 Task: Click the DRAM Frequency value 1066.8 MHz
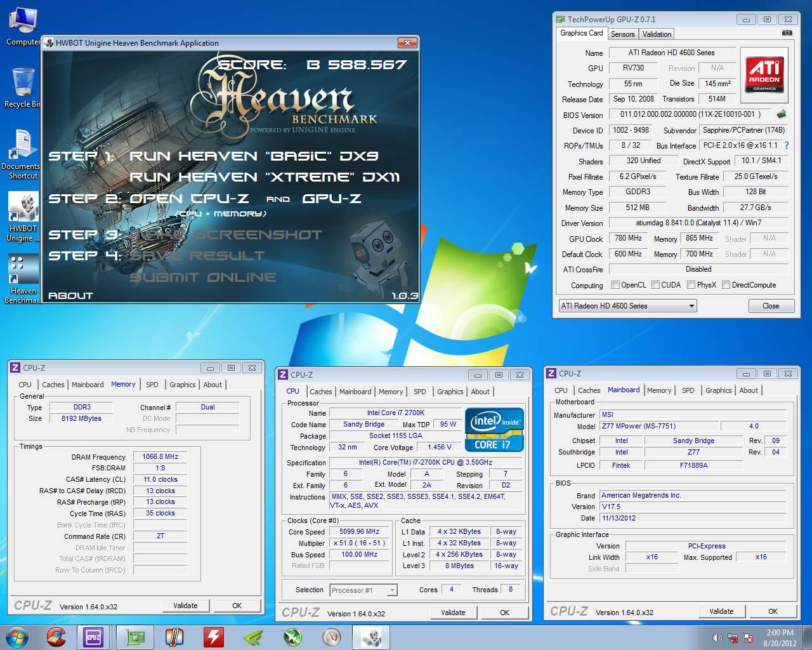tap(160, 456)
